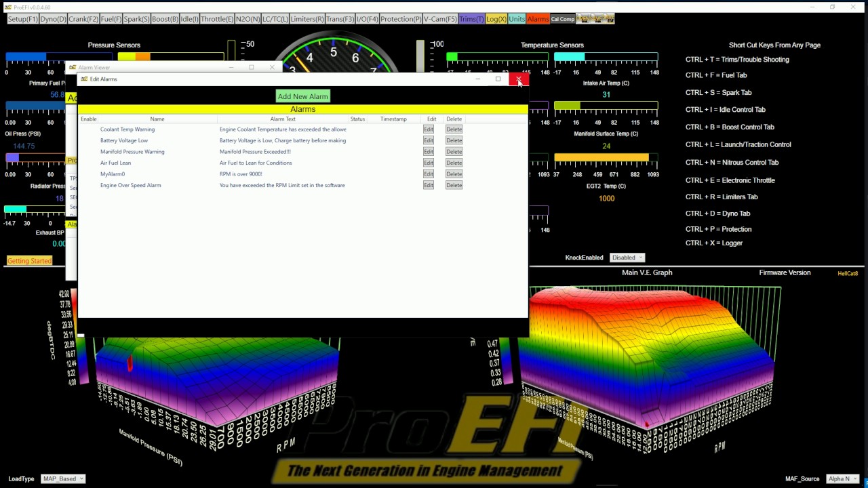
Task: Edit the Coolant Temp Warning alarm
Action: [428, 129]
